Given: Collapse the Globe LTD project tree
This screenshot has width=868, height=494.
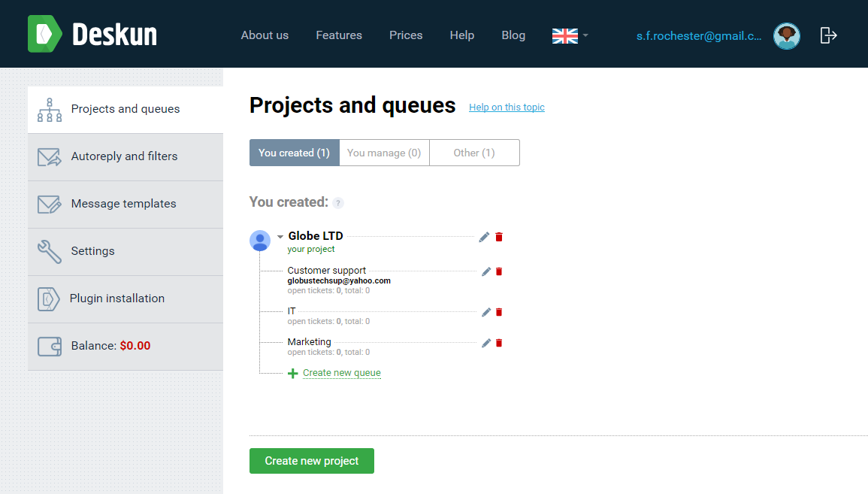Looking at the screenshot, I should coord(280,237).
